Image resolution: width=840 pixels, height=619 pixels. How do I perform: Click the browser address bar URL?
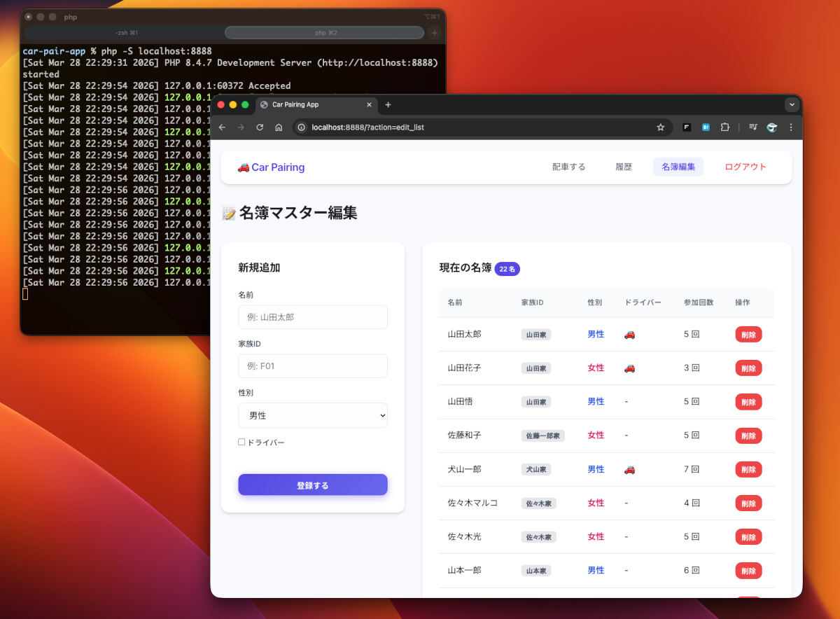(368, 127)
